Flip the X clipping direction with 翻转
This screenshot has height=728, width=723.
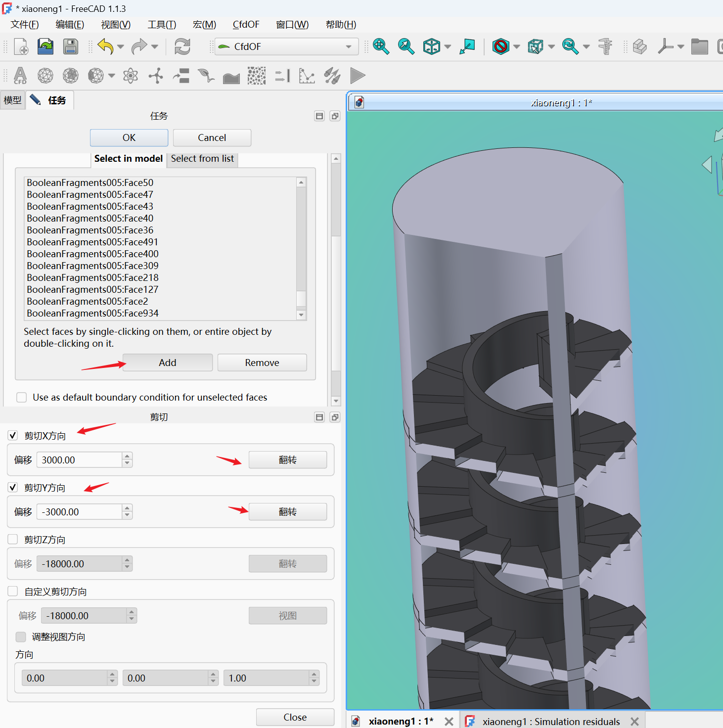(288, 460)
